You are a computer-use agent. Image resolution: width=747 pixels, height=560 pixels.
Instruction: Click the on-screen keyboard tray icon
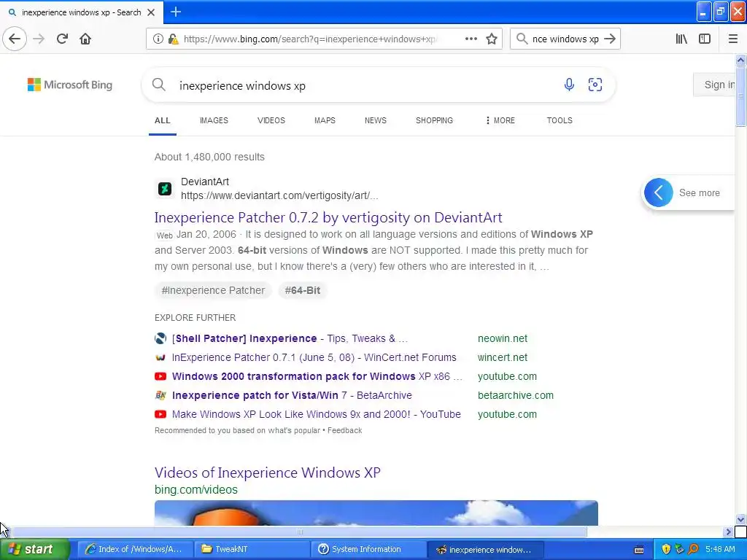[x=639, y=550]
